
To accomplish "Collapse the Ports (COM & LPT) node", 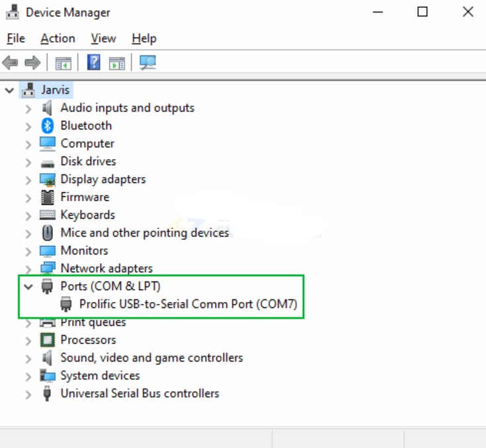I will (28, 286).
